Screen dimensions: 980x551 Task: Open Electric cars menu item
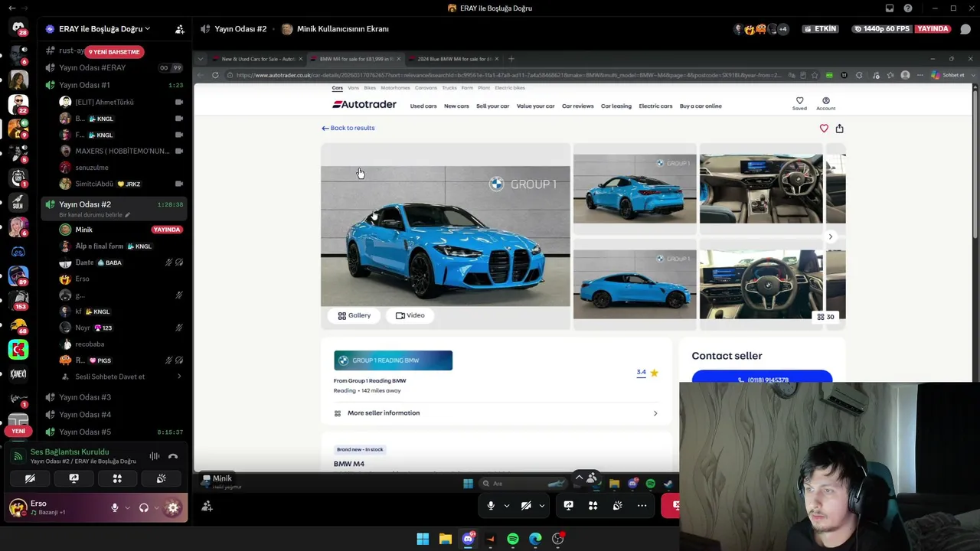tap(655, 106)
